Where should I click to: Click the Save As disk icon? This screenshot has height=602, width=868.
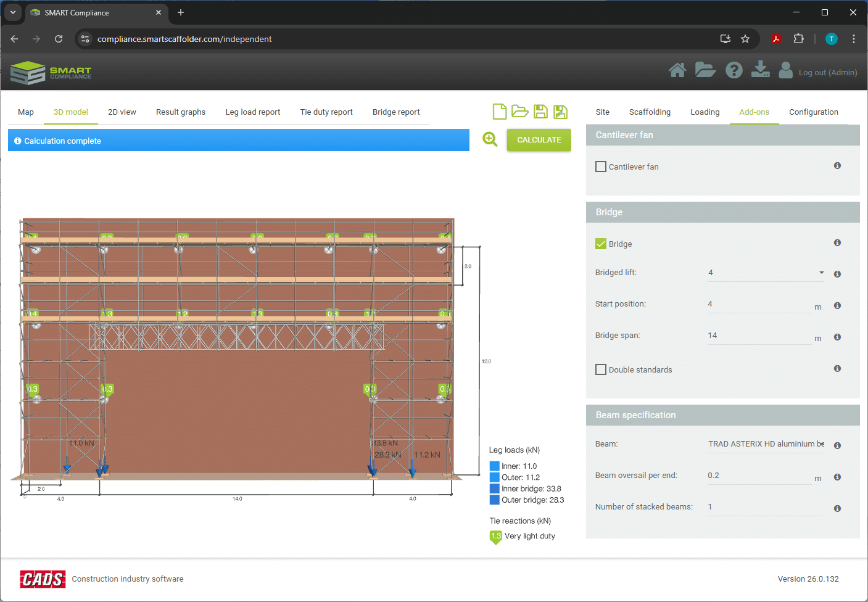click(560, 112)
